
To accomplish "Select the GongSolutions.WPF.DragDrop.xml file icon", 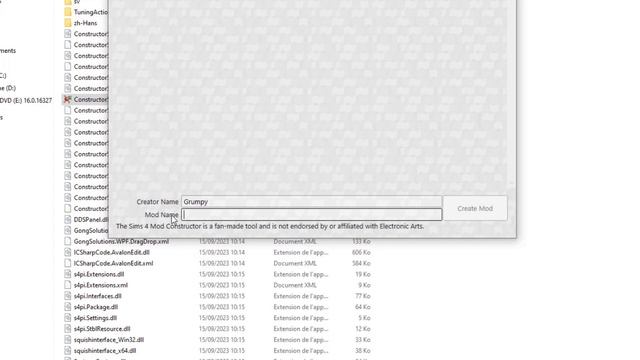I will coord(68,241).
